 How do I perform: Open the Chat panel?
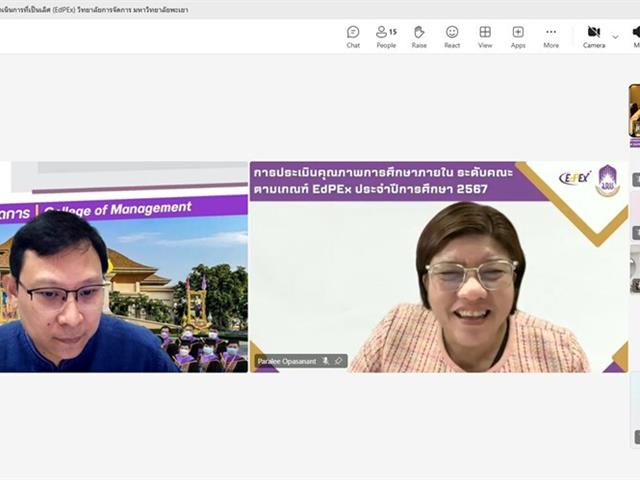click(353, 37)
